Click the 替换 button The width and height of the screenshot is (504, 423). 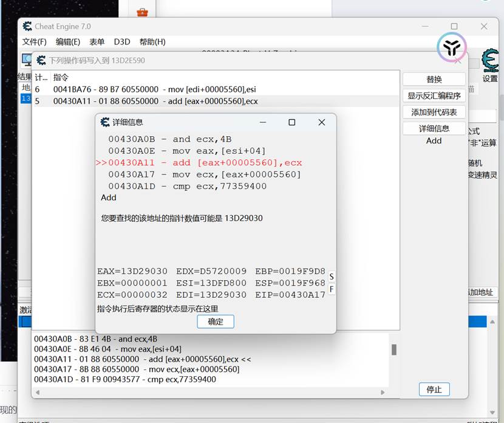(434, 79)
